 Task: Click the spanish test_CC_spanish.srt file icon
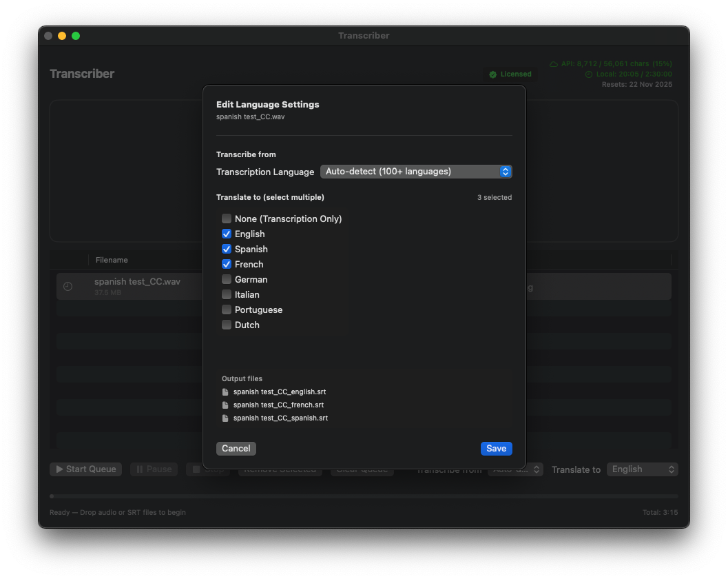pos(225,418)
